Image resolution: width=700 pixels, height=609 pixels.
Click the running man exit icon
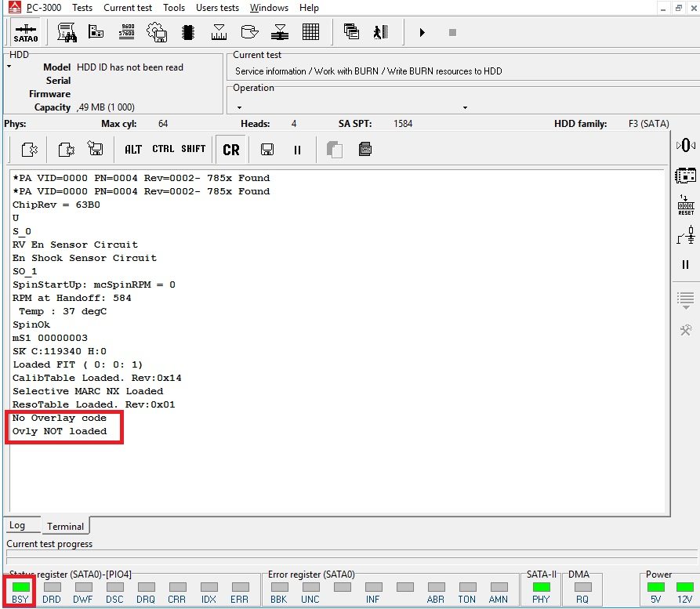381,32
